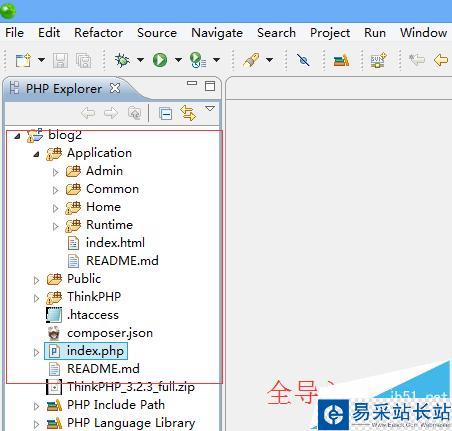Select index.html under Application
The height and width of the screenshot is (431, 452).
click(x=115, y=243)
